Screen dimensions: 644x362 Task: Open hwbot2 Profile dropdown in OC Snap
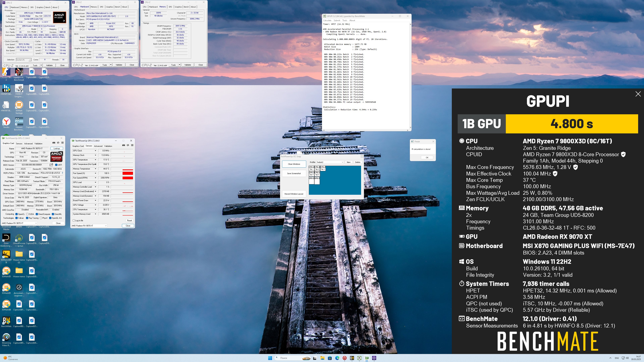click(x=330, y=162)
